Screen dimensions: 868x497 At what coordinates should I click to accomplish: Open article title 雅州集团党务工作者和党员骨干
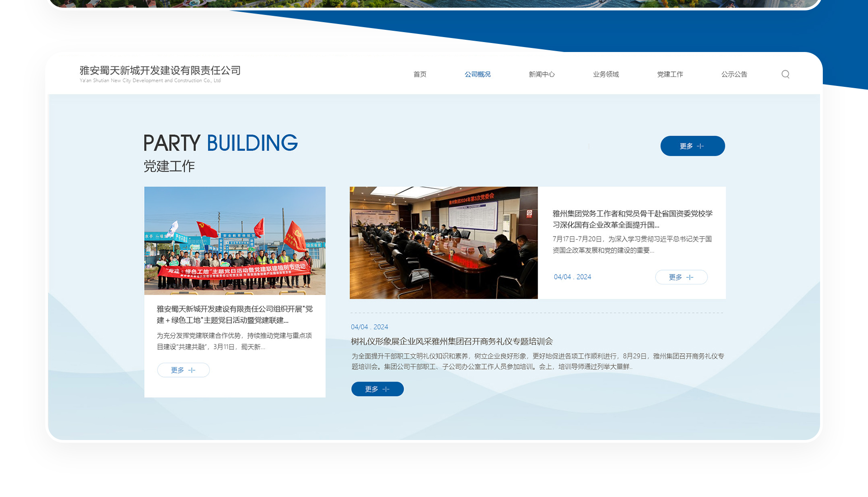[x=632, y=219]
